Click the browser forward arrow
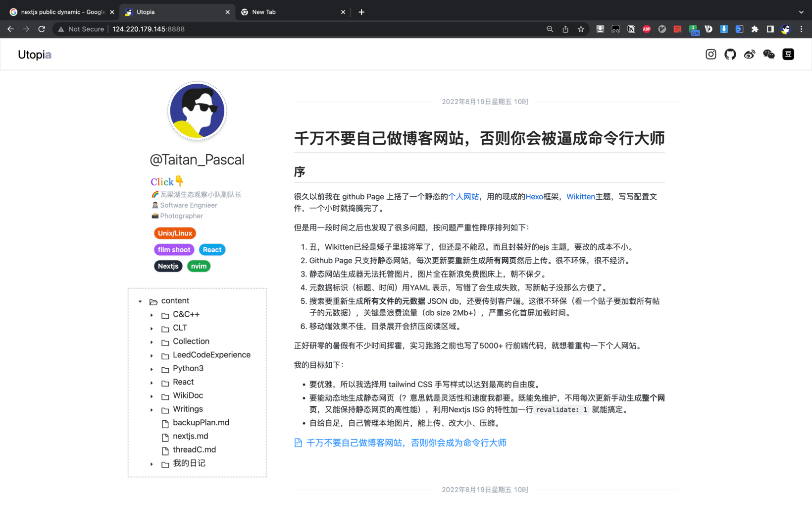Image resolution: width=812 pixels, height=508 pixels. click(26, 29)
